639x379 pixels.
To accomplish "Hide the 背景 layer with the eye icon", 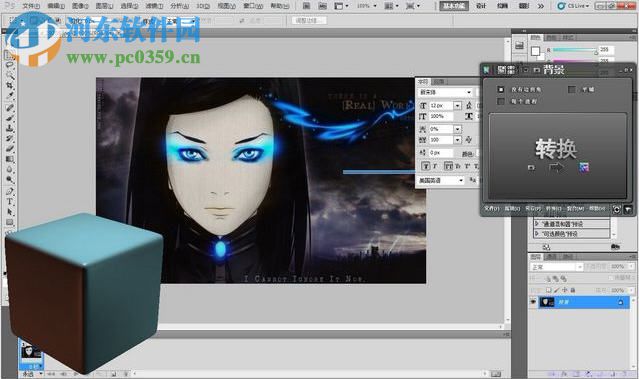I will (x=533, y=302).
